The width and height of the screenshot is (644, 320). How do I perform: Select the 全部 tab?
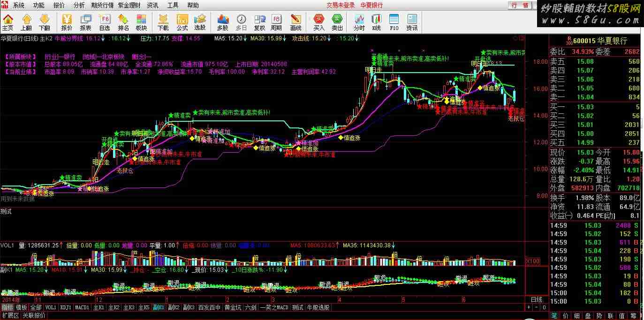coord(36,308)
